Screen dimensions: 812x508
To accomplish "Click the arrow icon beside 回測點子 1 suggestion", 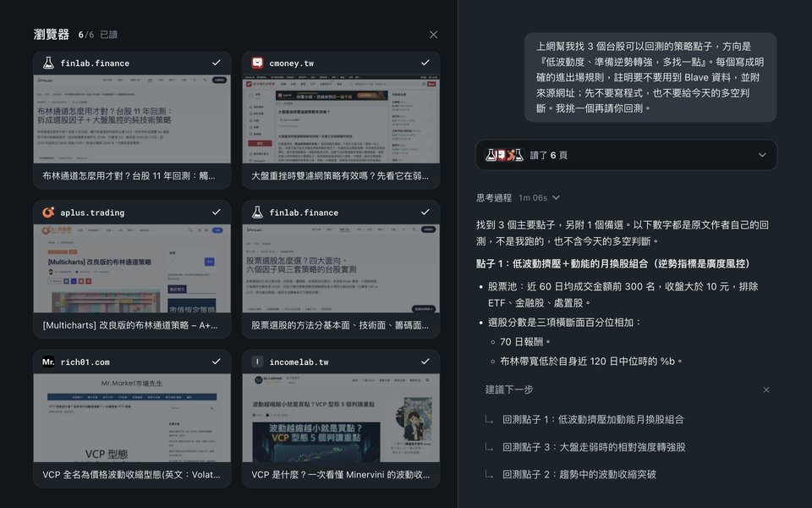I will pos(489,419).
